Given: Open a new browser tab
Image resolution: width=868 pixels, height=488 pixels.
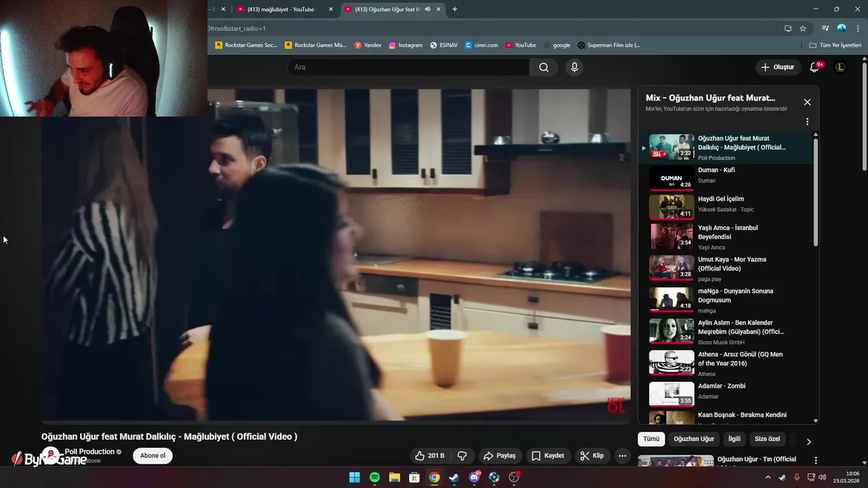Looking at the screenshot, I should point(454,9).
